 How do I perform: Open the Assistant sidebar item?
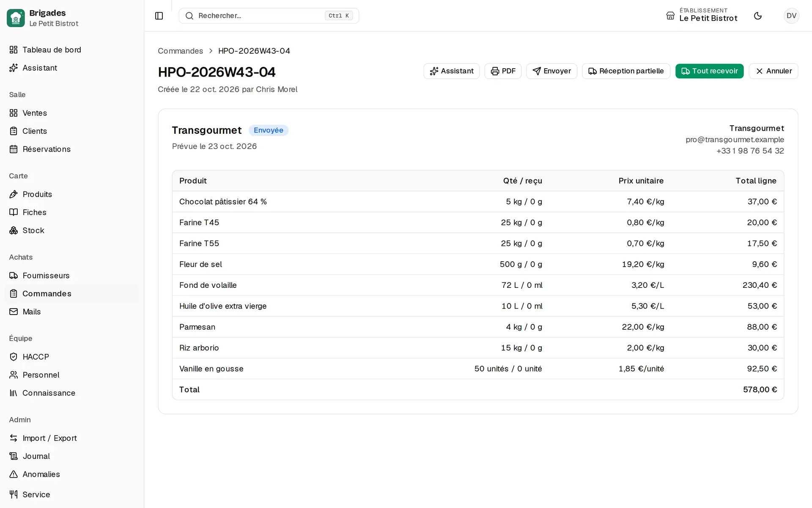click(x=72, y=68)
